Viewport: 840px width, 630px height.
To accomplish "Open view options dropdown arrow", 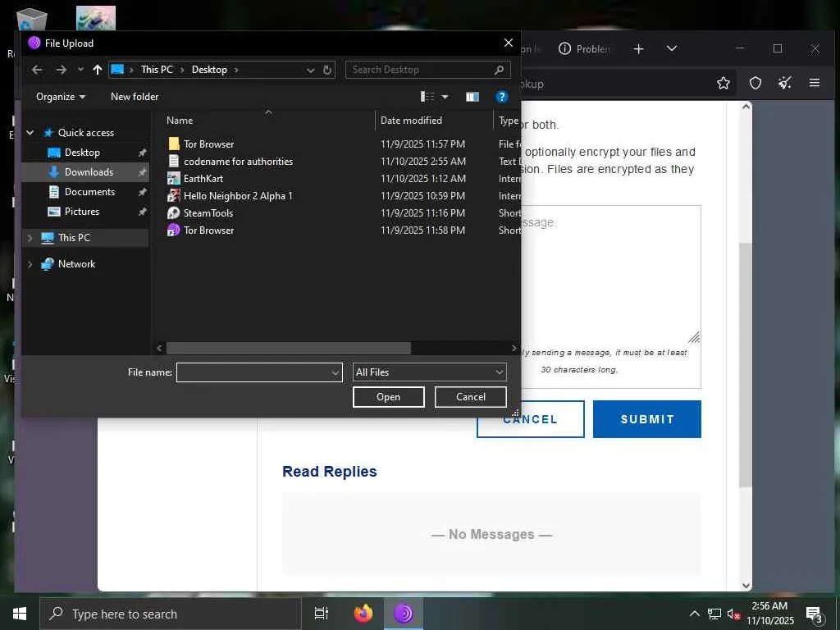I will click(x=445, y=97).
